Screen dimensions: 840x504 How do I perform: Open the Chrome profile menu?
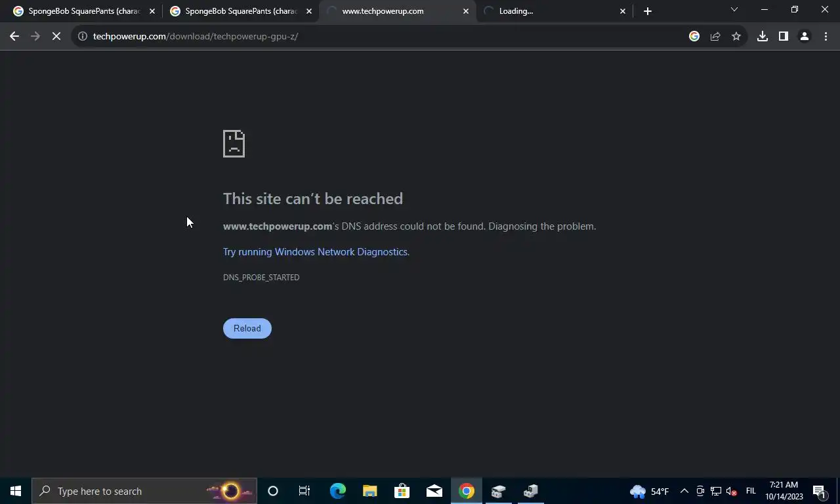coord(805,37)
